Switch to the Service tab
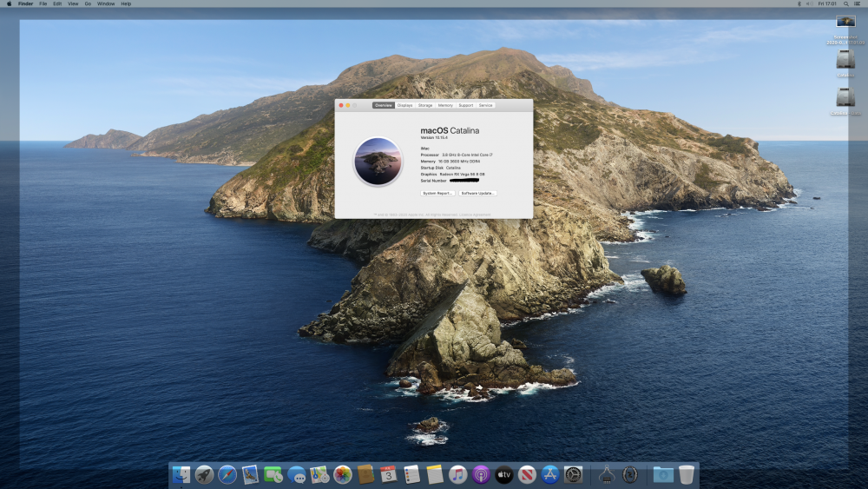Viewport: 868px width, 489px height. [485, 105]
